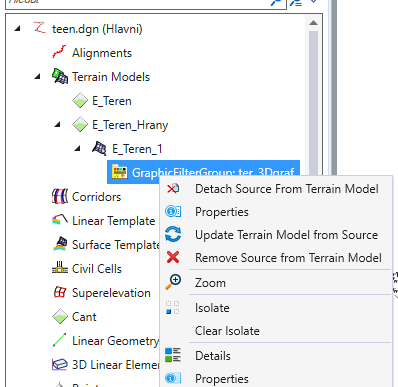
Task: Select the E_Teren_Hrany terrain model
Action: 130,125
